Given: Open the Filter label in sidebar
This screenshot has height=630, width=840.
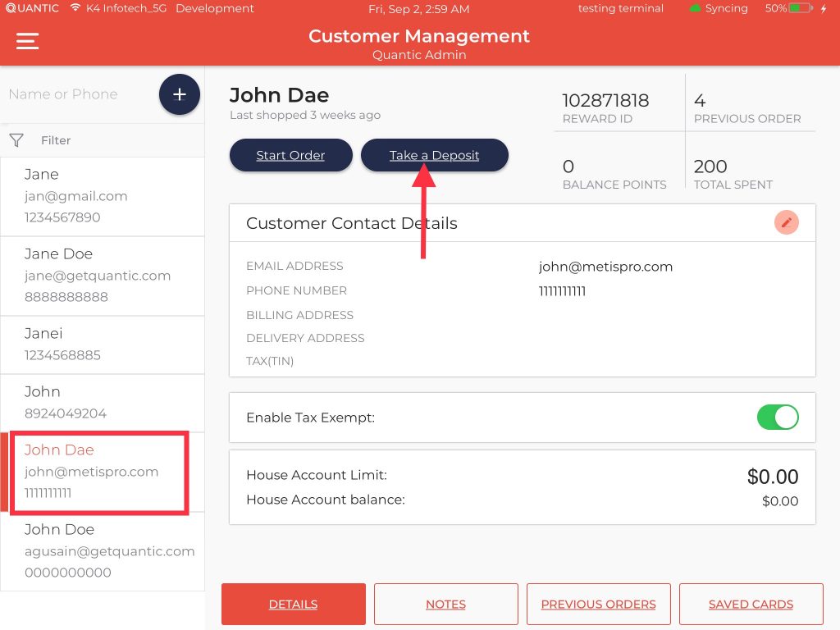Looking at the screenshot, I should (56, 140).
